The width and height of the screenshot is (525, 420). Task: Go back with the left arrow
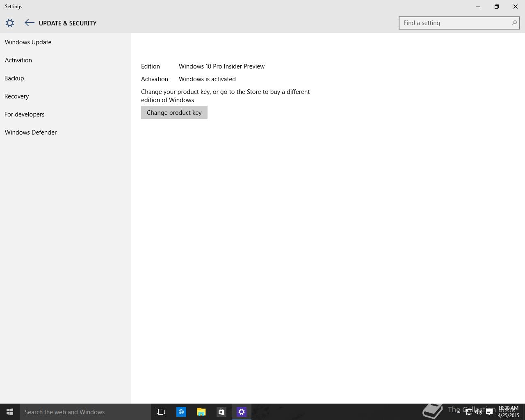click(29, 23)
